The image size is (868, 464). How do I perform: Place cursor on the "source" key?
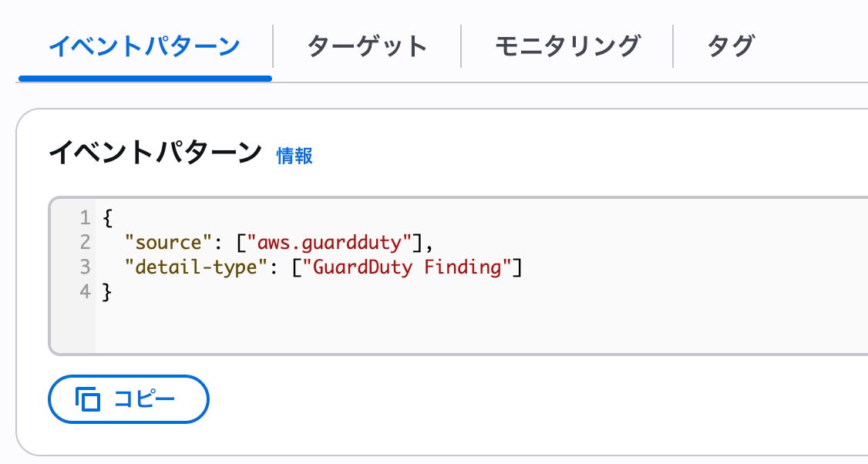pos(168,243)
